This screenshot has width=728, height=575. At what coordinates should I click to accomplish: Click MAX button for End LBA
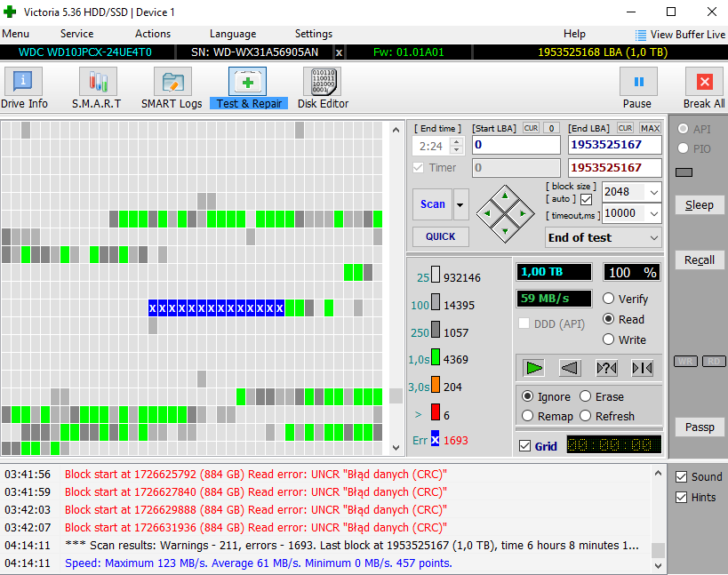point(650,128)
